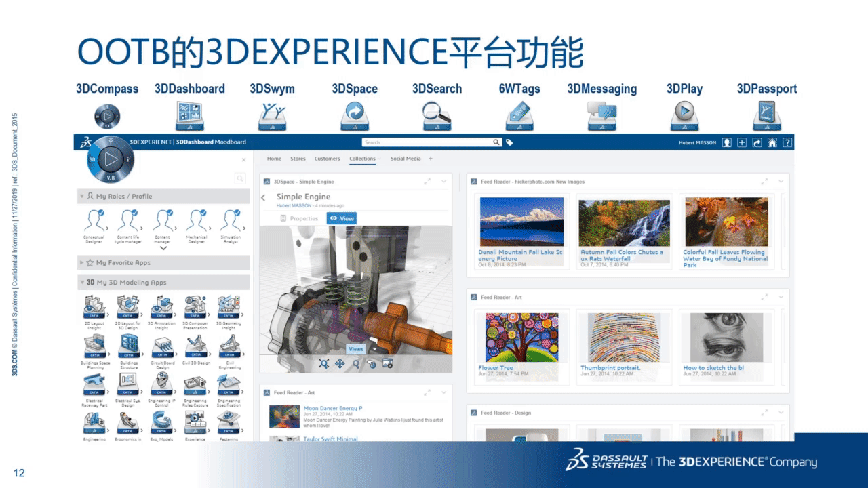Open the Collections tab dropdown arrow
Screen dimensions: 868x488
click(380, 159)
